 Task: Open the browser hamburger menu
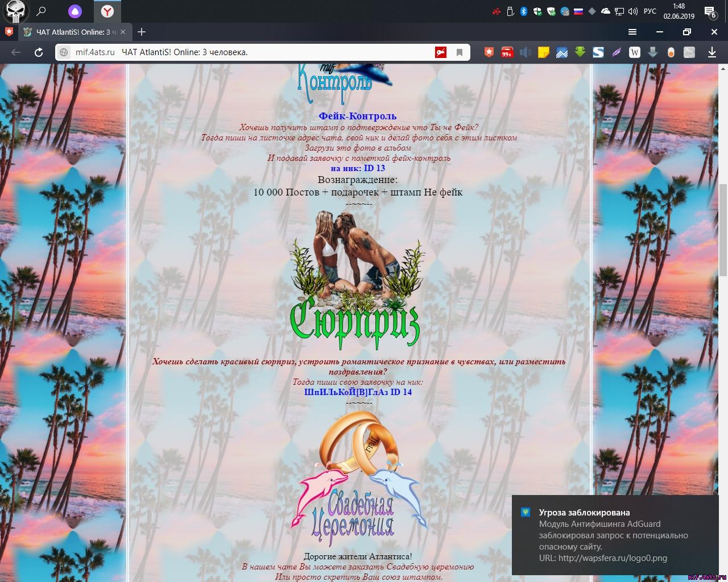pyautogui.click(x=632, y=32)
